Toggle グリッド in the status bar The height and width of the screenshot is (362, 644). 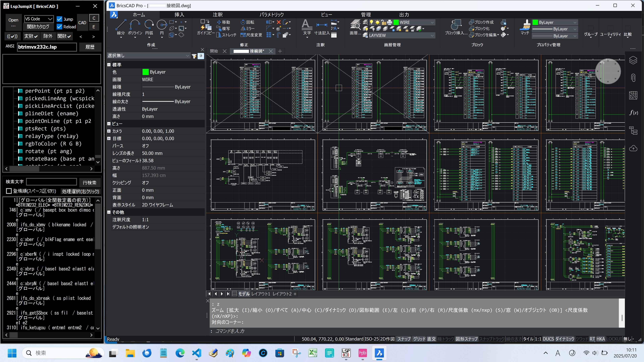(x=419, y=339)
